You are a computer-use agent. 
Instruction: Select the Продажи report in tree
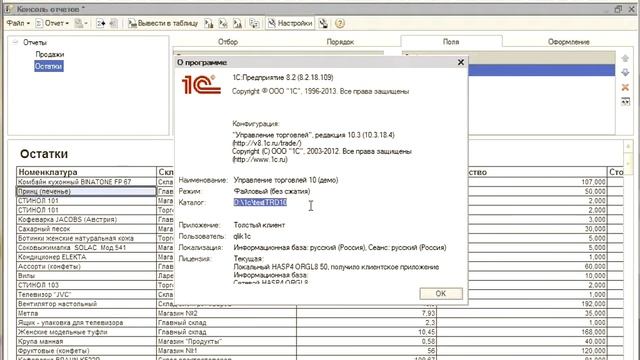(49, 54)
